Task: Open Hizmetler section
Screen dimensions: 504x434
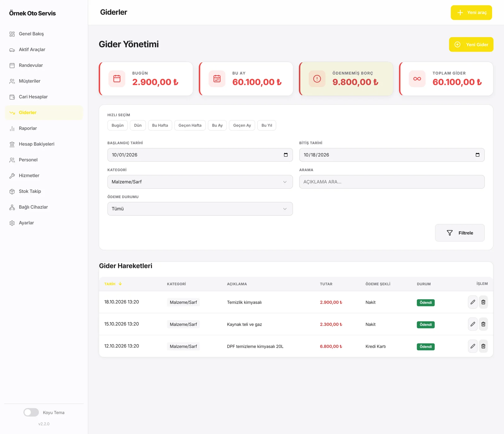Action: click(x=44, y=175)
